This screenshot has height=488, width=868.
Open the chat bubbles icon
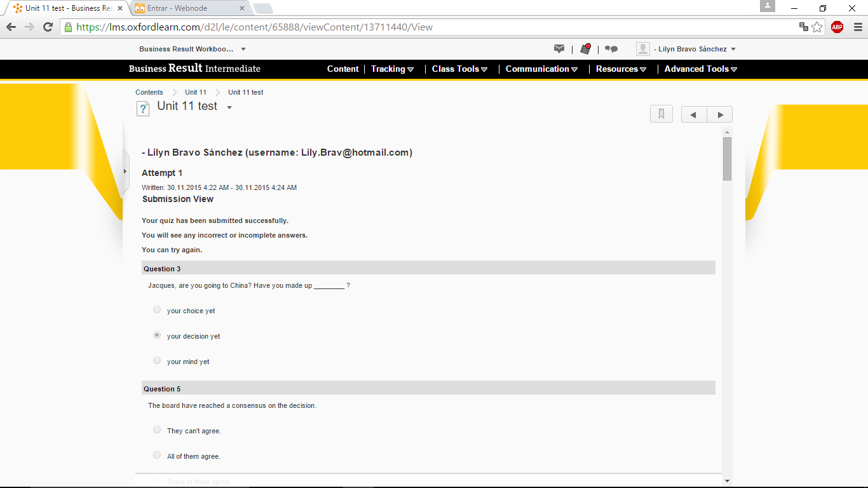pos(611,49)
